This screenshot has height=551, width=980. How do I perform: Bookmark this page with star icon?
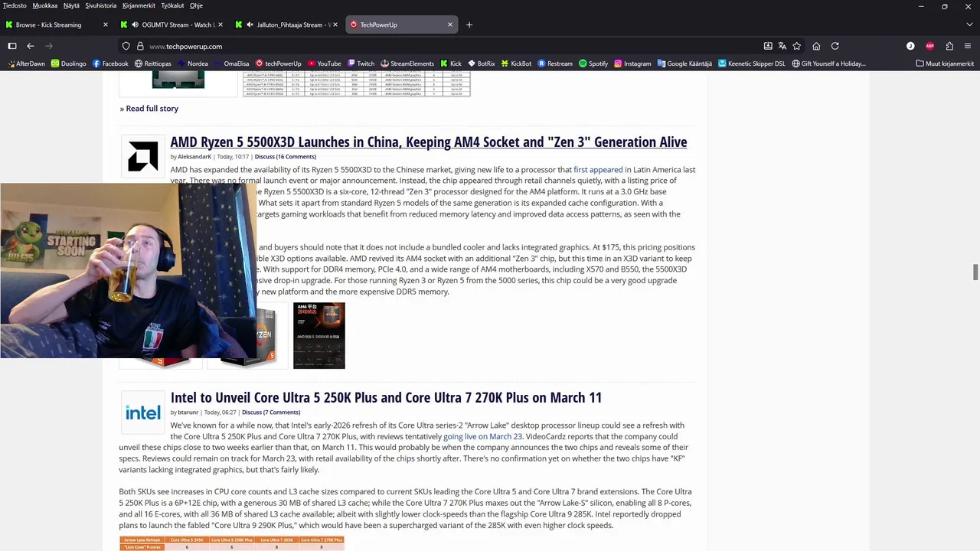point(797,46)
